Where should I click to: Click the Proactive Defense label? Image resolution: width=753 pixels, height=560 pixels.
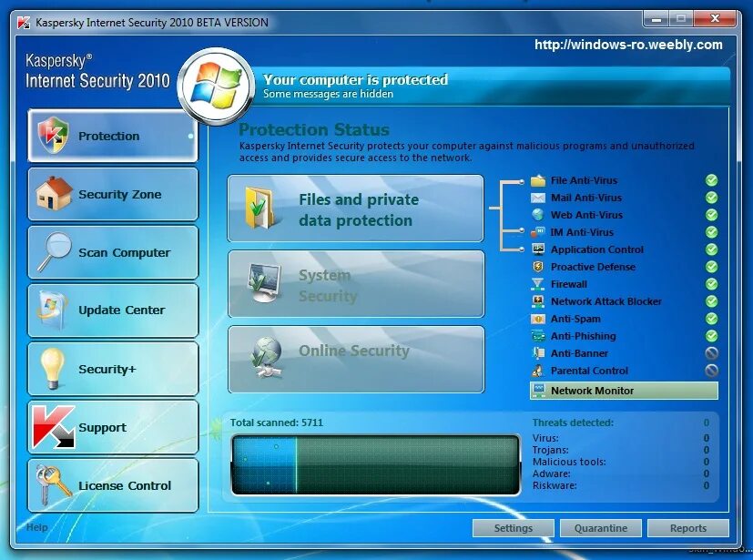[x=593, y=267]
